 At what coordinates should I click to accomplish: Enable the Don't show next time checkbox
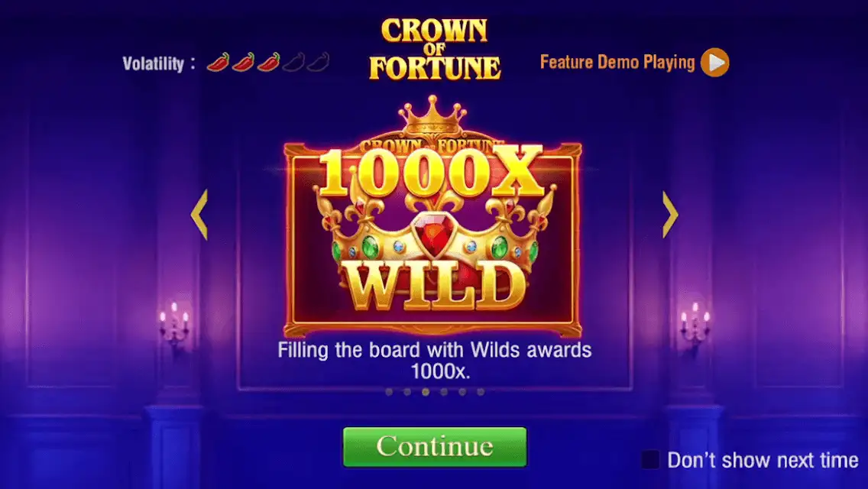click(x=650, y=460)
